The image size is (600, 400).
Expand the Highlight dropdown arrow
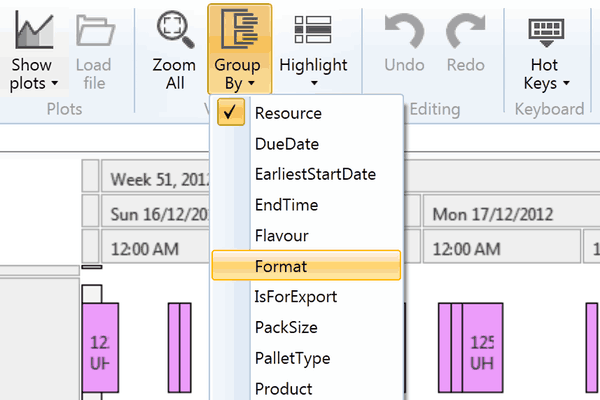click(x=313, y=86)
